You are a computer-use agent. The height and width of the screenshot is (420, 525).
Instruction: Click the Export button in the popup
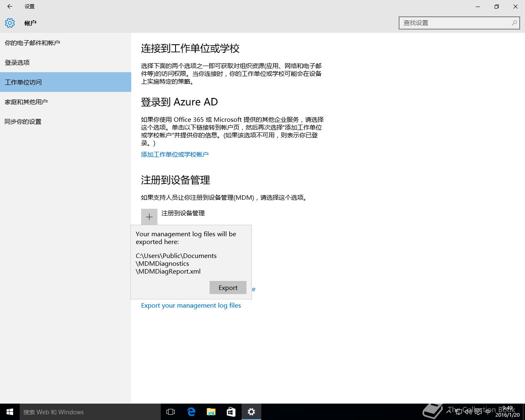coord(228,288)
